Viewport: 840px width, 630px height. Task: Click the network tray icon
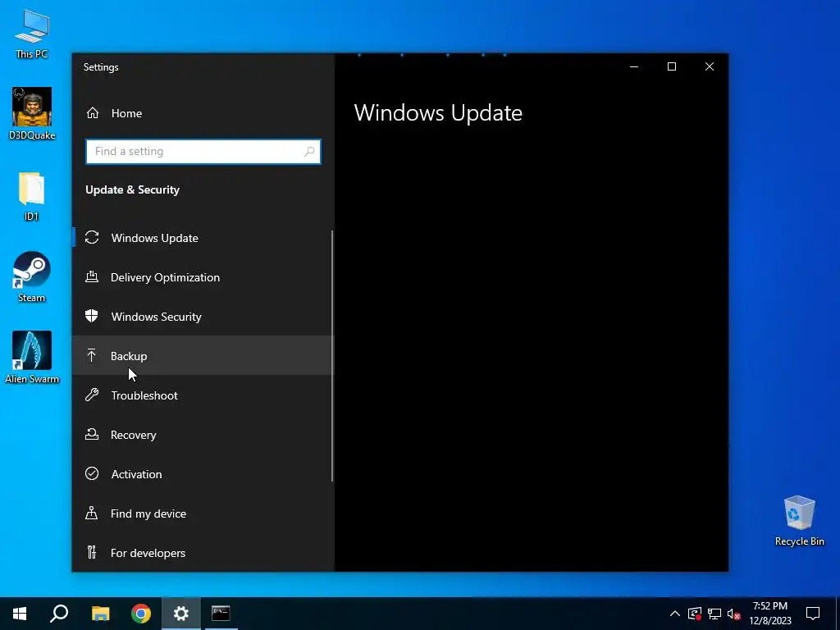714,614
